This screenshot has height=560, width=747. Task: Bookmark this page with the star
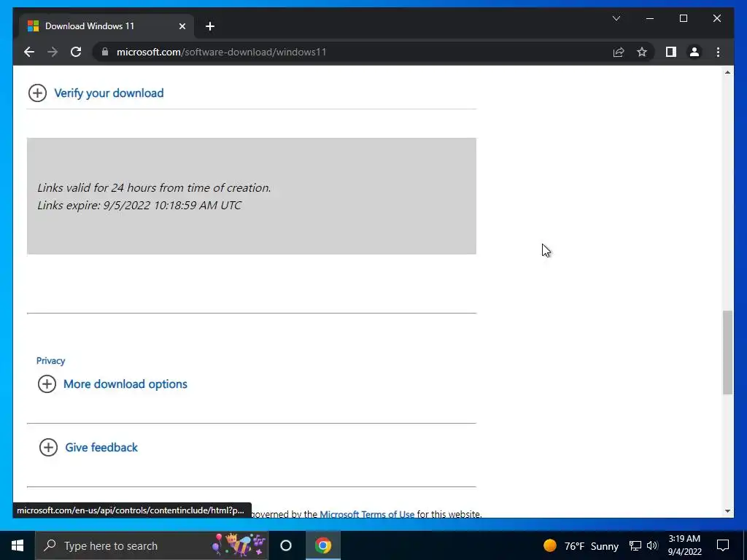642,52
